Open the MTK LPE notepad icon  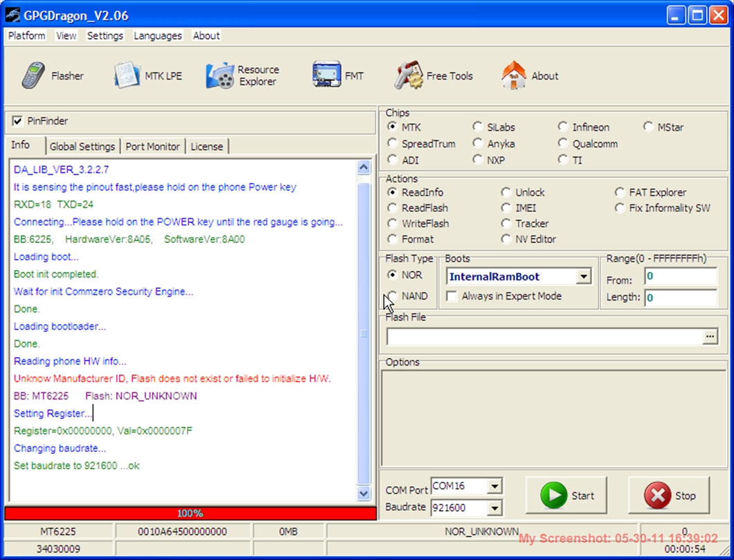click(x=127, y=75)
